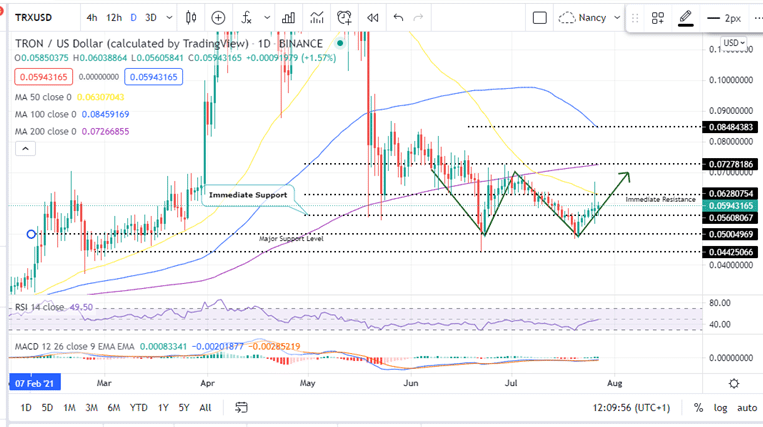
Task: Set the range to 5D
Action: click(47, 408)
